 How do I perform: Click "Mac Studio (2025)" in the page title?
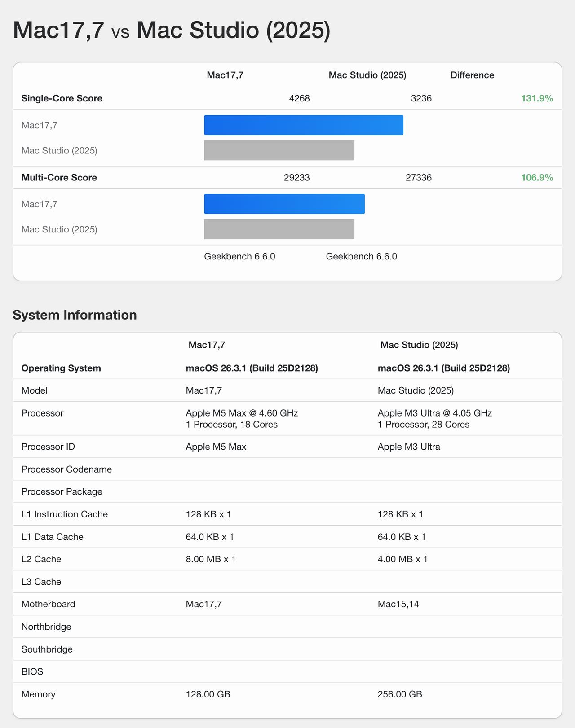coord(234,31)
